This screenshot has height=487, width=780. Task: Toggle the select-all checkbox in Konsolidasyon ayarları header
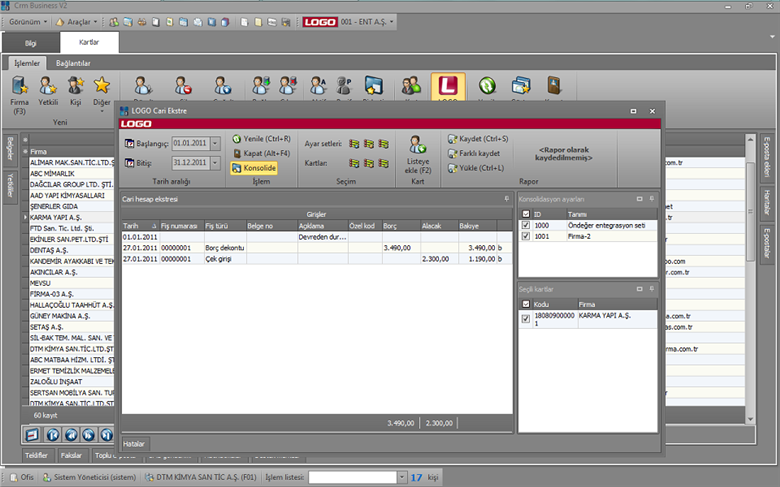(x=526, y=214)
